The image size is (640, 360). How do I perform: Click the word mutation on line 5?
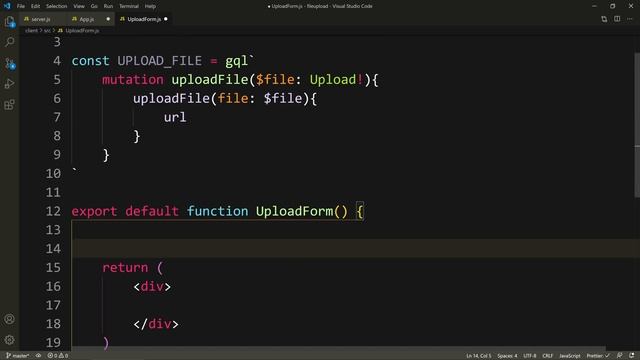click(133, 80)
